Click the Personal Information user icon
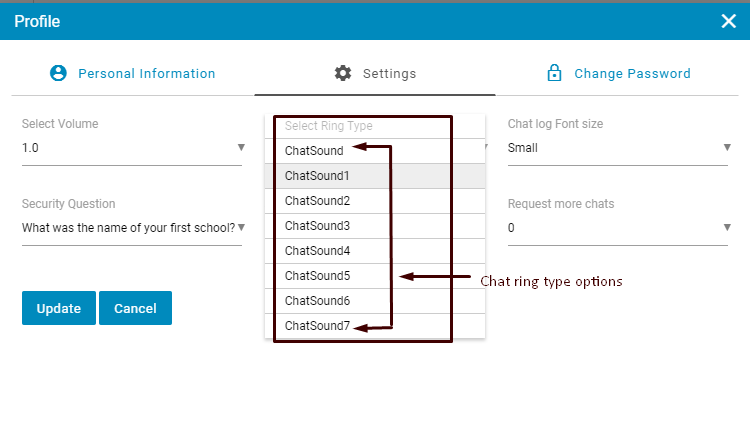 (x=58, y=73)
